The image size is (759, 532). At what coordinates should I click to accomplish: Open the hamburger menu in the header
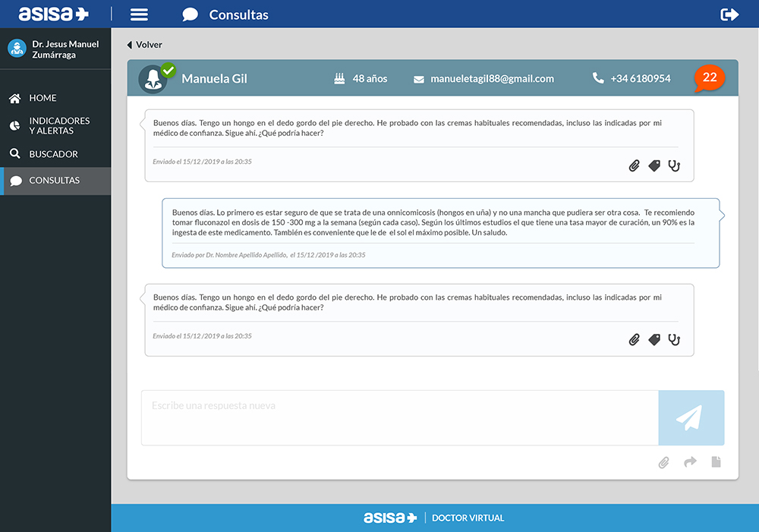(139, 14)
